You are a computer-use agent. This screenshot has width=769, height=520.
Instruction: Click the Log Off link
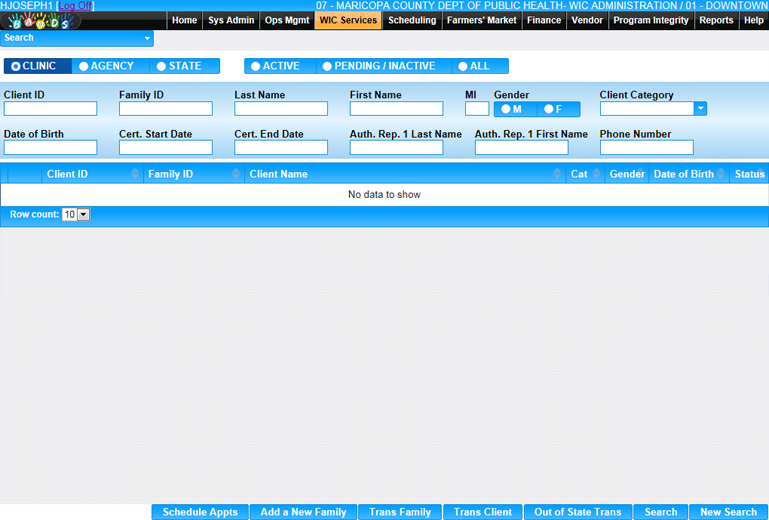[76, 6]
